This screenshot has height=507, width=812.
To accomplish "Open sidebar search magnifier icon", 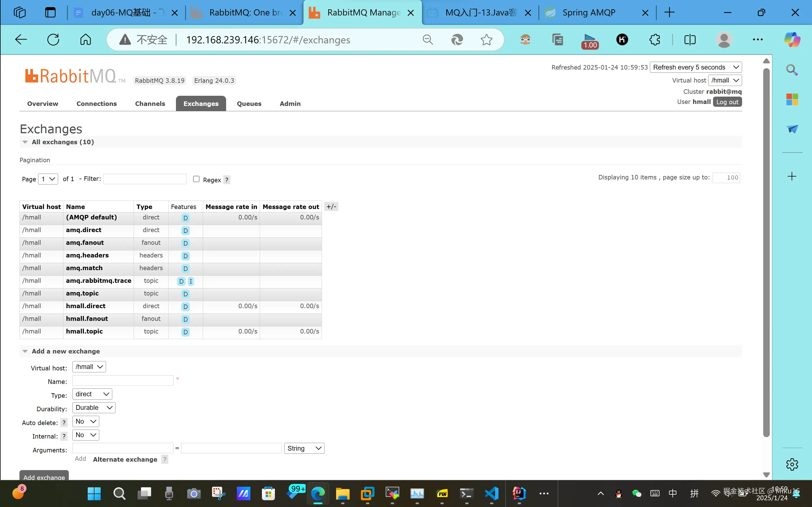I will point(792,70).
